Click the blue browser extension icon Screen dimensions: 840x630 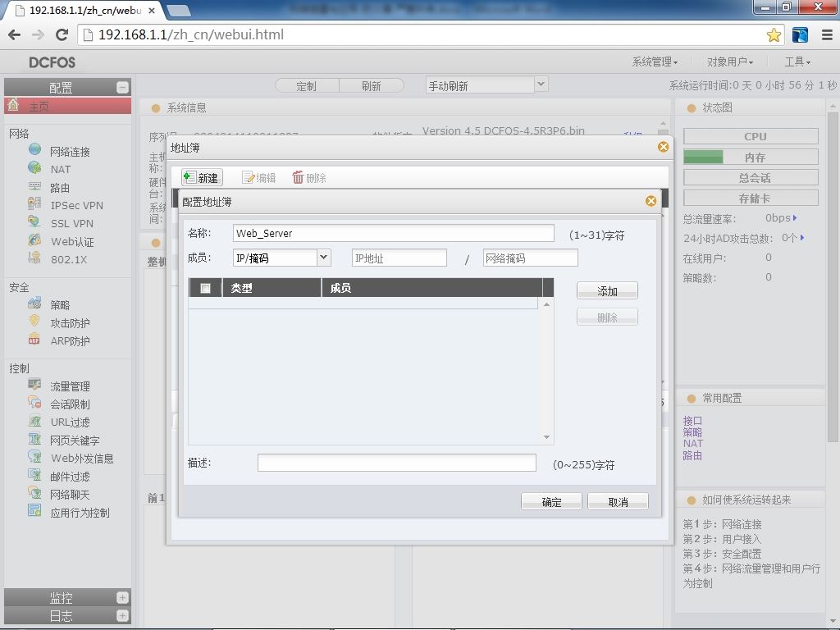(x=800, y=35)
